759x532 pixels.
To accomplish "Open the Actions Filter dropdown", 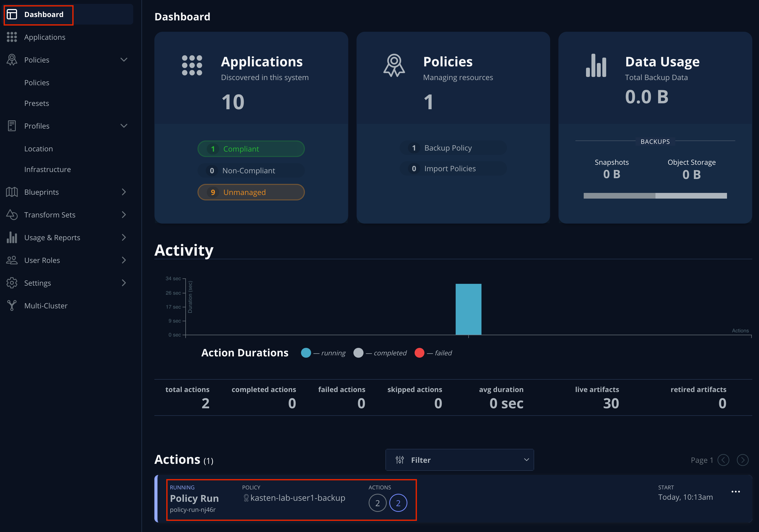I will tap(460, 460).
